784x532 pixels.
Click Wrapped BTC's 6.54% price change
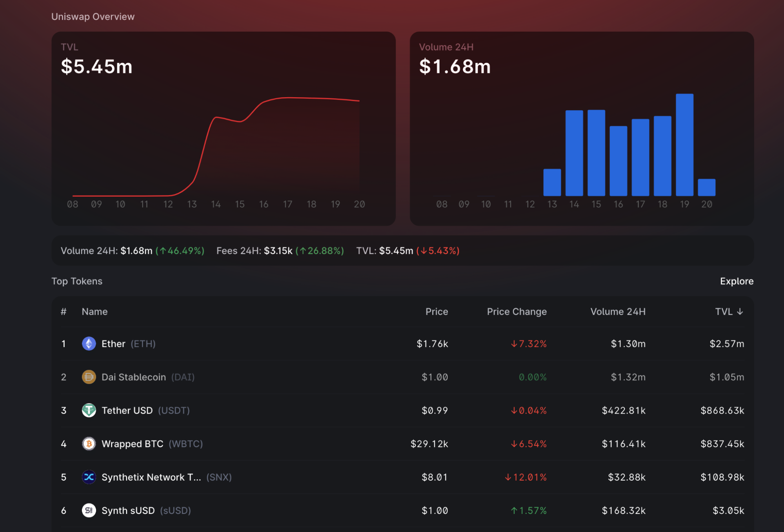tap(529, 444)
